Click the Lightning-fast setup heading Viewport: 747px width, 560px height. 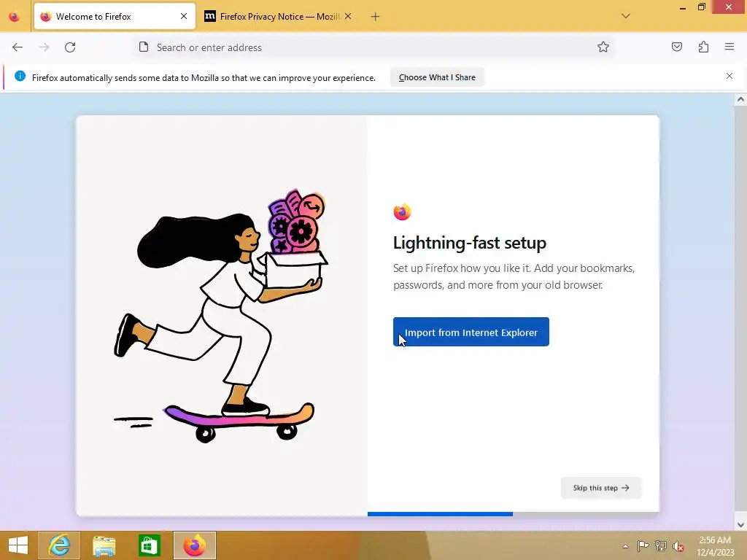pos(469,243)
